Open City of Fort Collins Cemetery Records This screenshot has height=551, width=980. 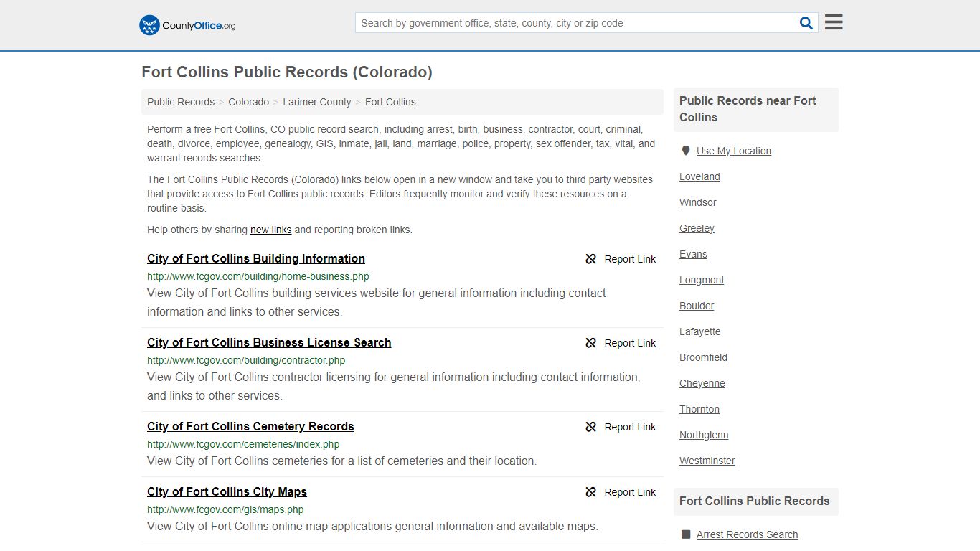[250, 426]
